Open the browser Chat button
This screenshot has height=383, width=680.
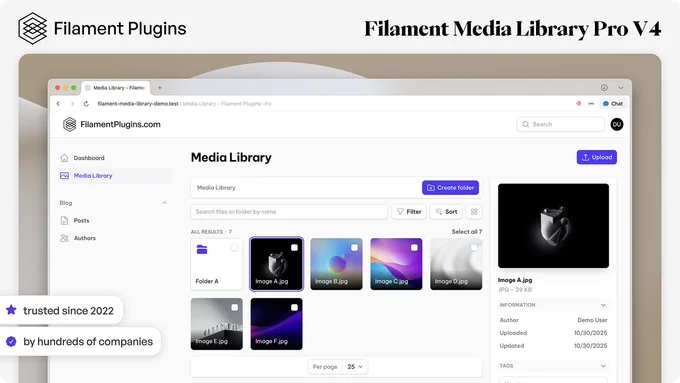pos(612,104)
